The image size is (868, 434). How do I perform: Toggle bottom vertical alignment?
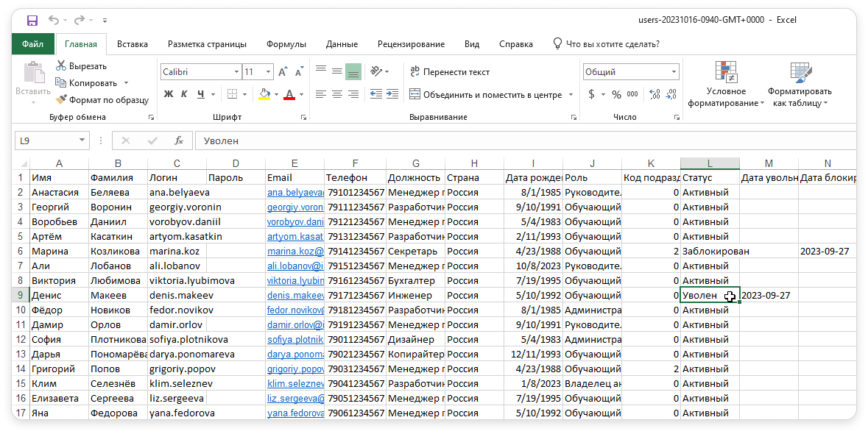353,72
